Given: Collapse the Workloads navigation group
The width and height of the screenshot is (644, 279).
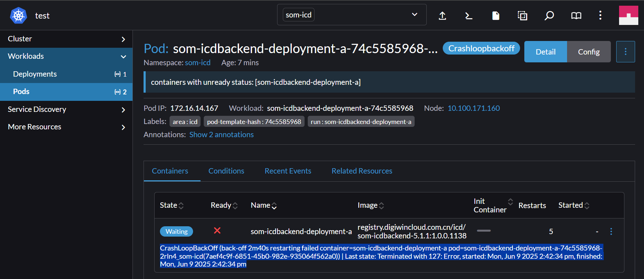Looking at the screenshot, I should [66, 56].
